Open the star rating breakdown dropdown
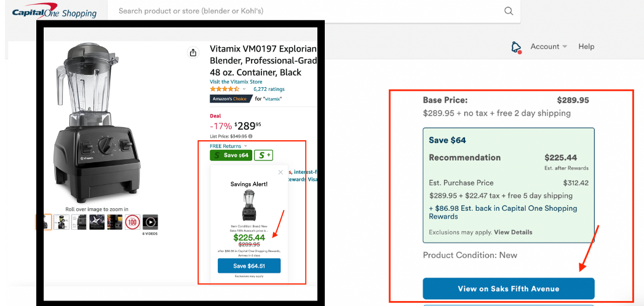Image resolution: width=644 pixels, height=306 pixels. 244,89
